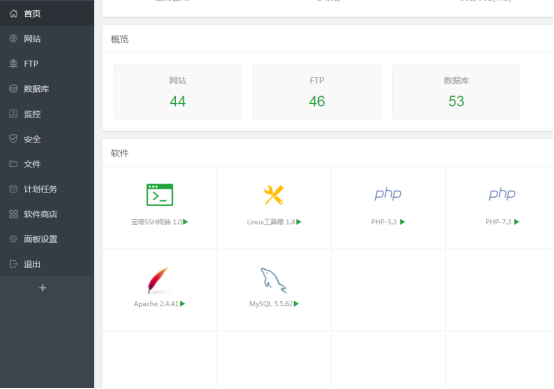Go to 网站 in the sidebar
Image resolution: width=554 pixels, height=389 pixels.
tap(47, 39)
